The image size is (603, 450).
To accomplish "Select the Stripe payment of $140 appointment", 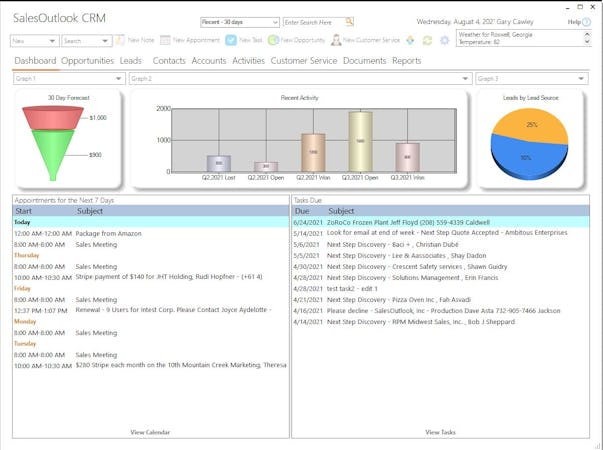I will point(151,277).
